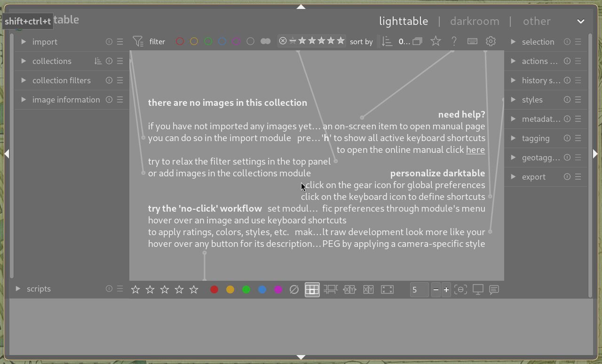Toggle blue color label filter circle
This screenshot has height=364, width=602.
coord(222,41)
